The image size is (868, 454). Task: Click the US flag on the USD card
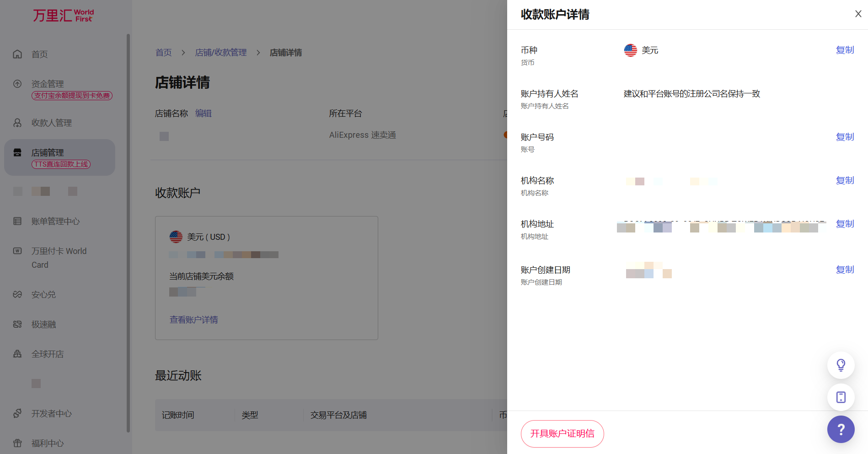pos(176,237)
